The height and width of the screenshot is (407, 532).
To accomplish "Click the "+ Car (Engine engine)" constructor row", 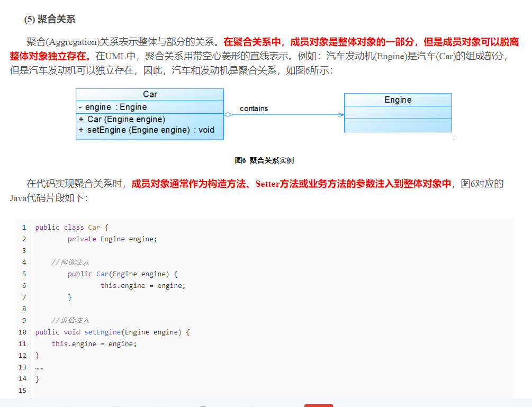I will pyautogui.click(x=122, y=120).
